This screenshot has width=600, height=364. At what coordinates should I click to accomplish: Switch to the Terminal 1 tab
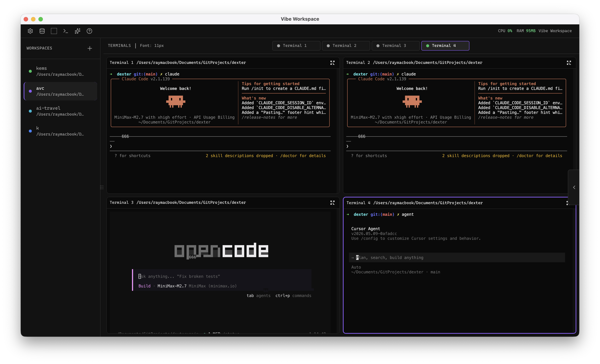296,45
